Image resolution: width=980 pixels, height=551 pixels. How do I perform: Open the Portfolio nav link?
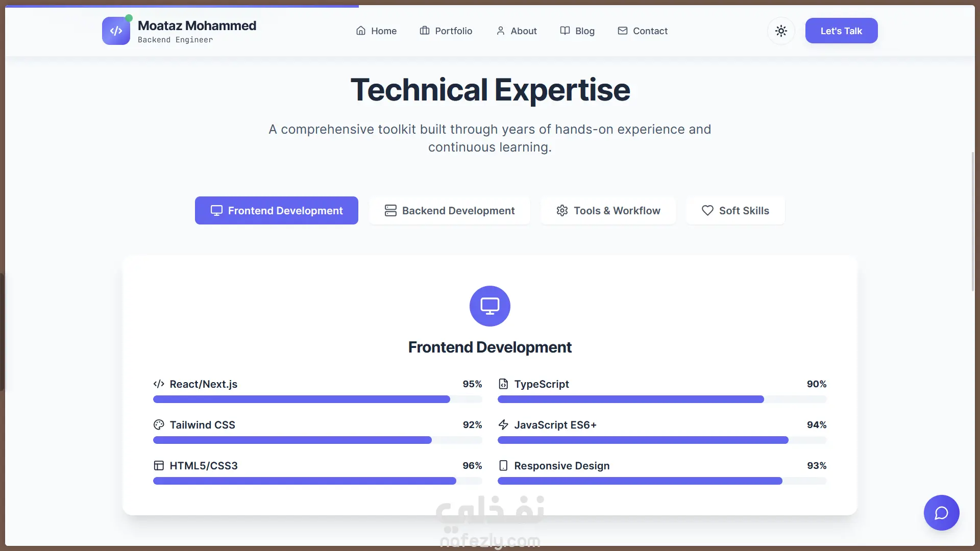(x=446, y=31)
